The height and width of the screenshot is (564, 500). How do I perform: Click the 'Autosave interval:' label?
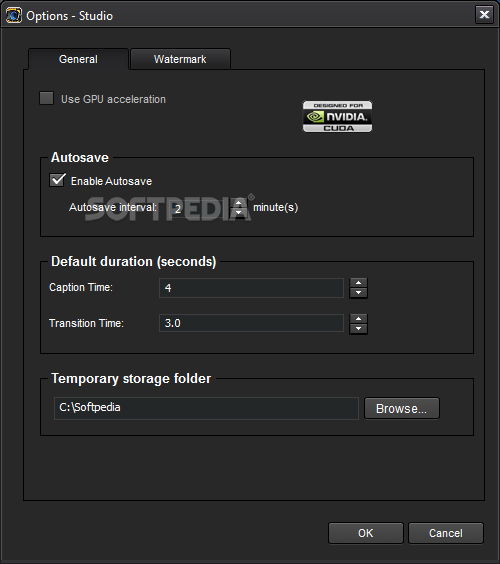pyautogui.click(x=113, y=207)
